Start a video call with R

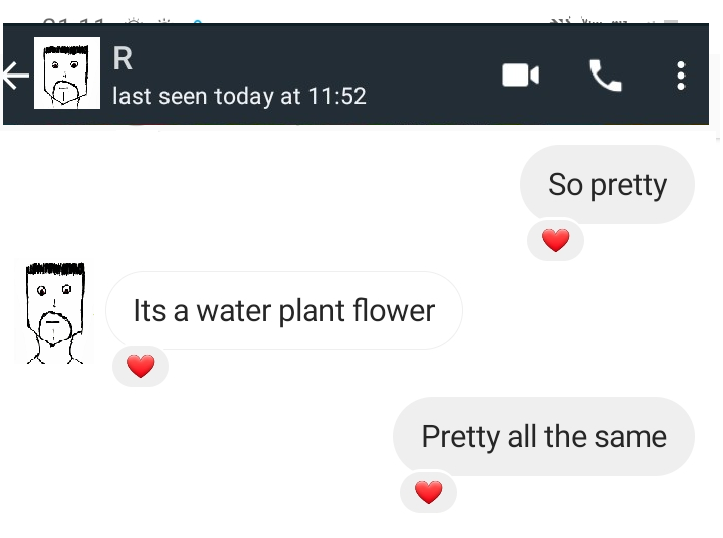click(x=520, y=75)
